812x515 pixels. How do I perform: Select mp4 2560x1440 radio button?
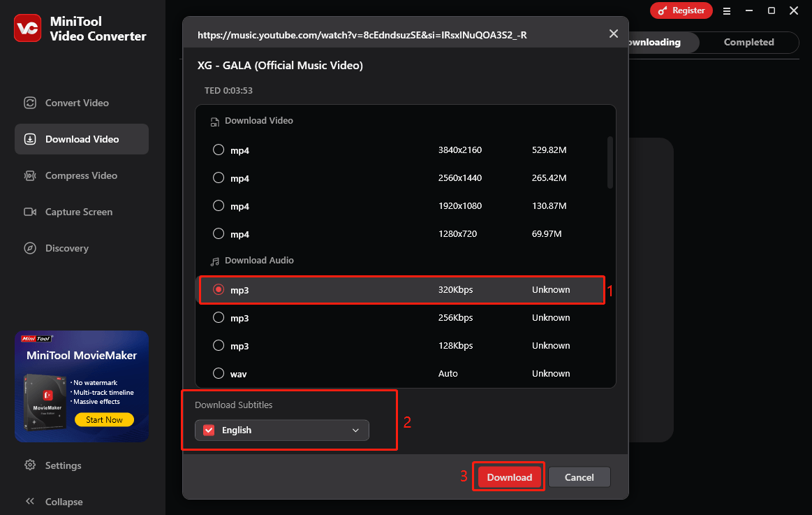pos(219,177)
